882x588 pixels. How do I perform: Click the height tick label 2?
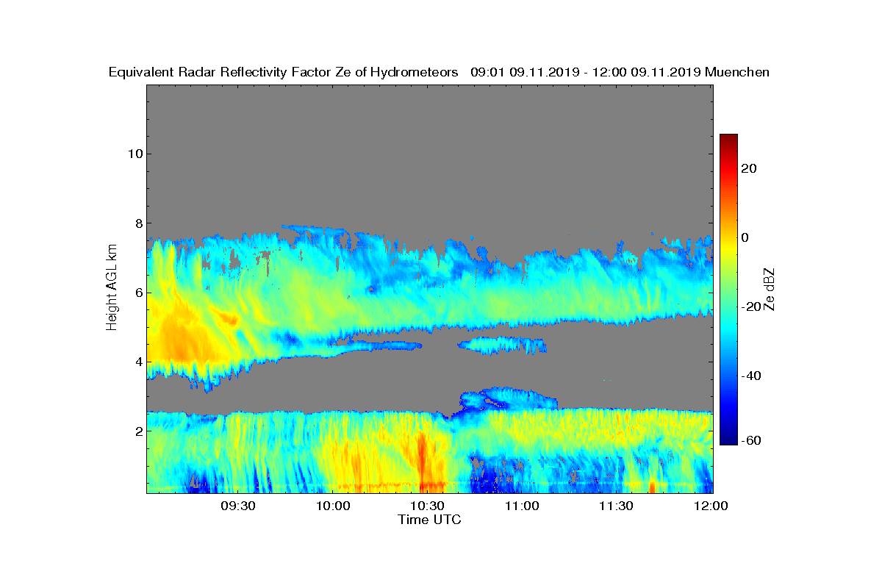(137, 431)
